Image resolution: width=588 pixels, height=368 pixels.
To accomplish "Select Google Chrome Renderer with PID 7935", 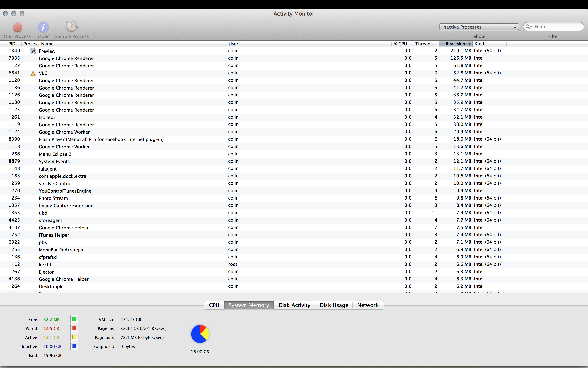I will (294, 58).
